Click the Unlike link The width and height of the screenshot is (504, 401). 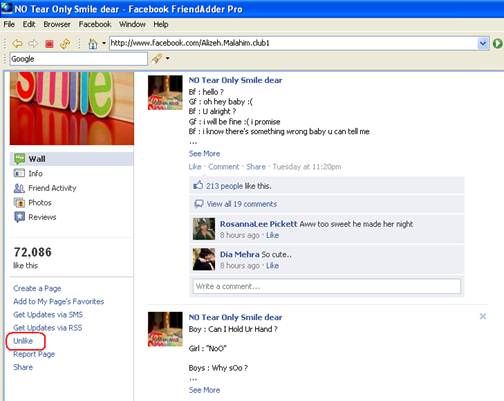coord(23,341)
